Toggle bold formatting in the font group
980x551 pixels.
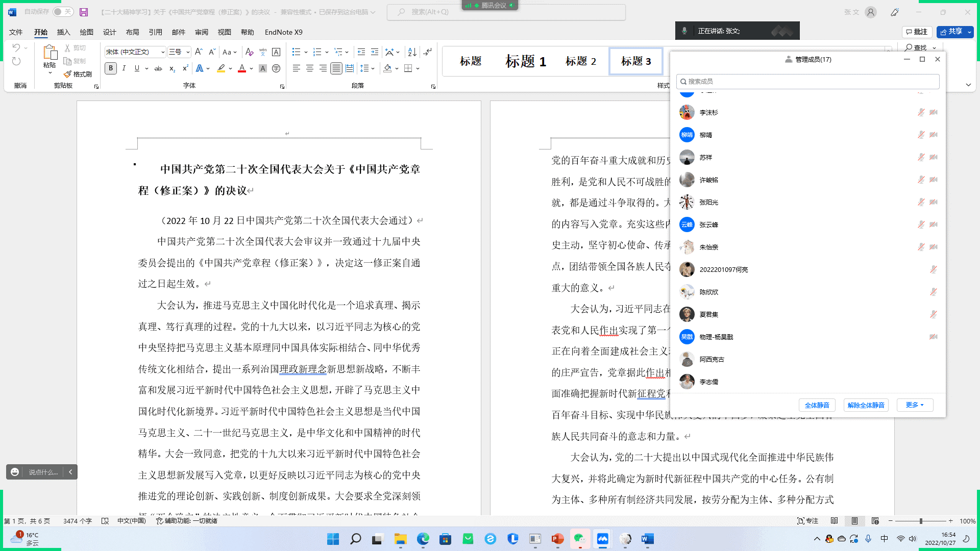pos(111,68)
